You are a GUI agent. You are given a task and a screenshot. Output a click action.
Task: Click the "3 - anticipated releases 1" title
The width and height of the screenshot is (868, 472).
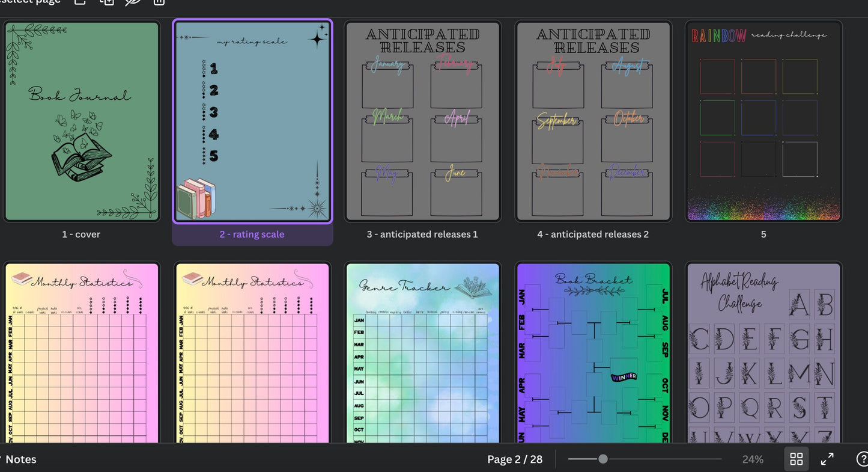point(422,234)
